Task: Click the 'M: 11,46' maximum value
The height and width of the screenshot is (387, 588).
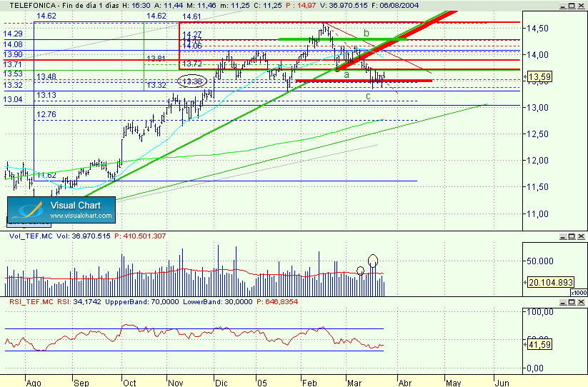Action: (201, 5)
